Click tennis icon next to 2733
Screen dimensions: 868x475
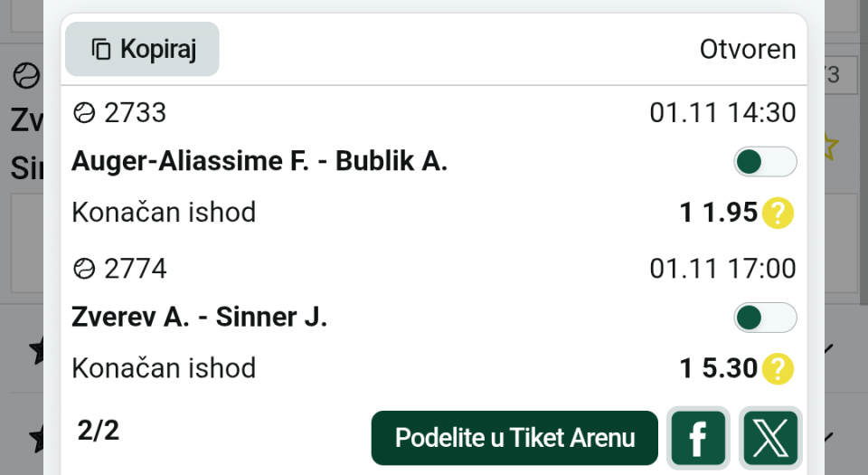coord(84,113)
